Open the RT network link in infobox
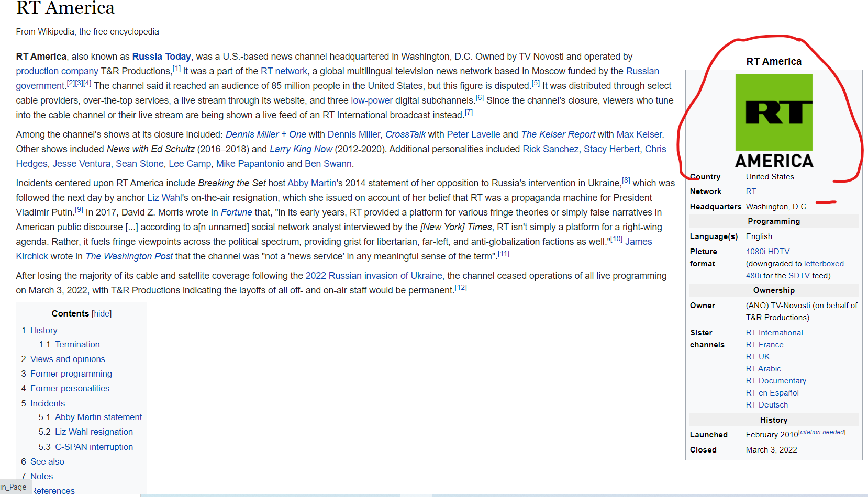This screenshot has height=497, width=868. 751,191
